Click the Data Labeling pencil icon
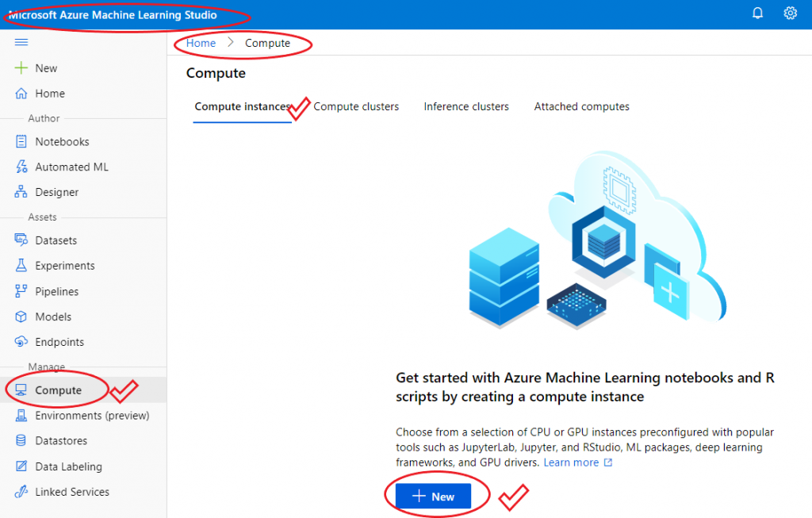 (x=21, y=466)
